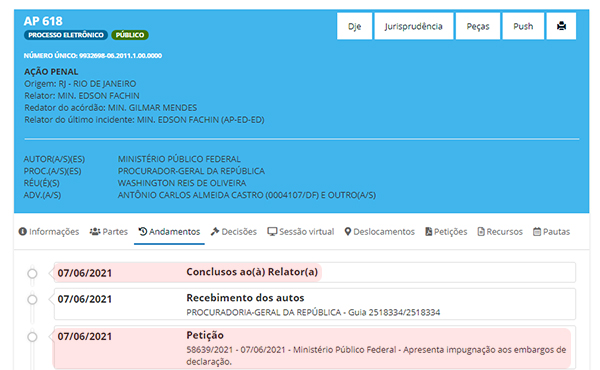Screen dimensions: 600x370
Task: Switch to the Informações tab
Action: click(x=49, y=231)
